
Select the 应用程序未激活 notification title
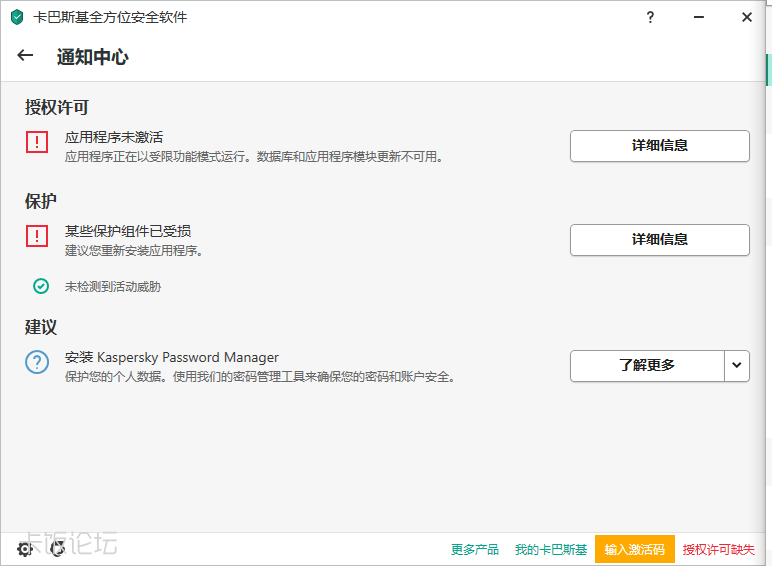[114, 137]
